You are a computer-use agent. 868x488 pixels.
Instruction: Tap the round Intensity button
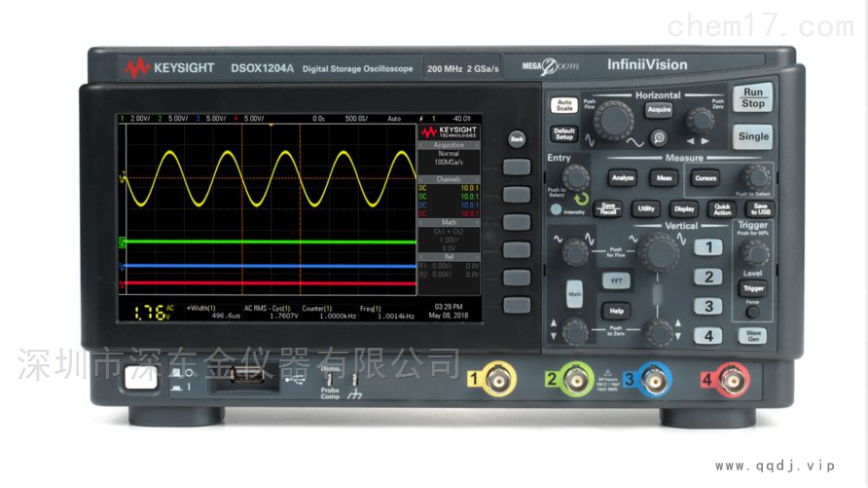pyautogui.click(x=556, y=209)
